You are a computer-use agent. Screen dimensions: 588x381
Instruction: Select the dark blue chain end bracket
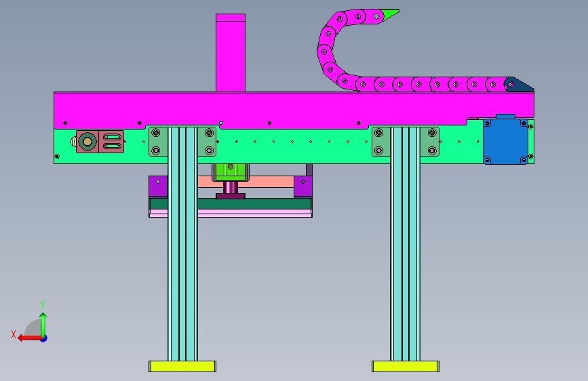(x=519, y=84)
